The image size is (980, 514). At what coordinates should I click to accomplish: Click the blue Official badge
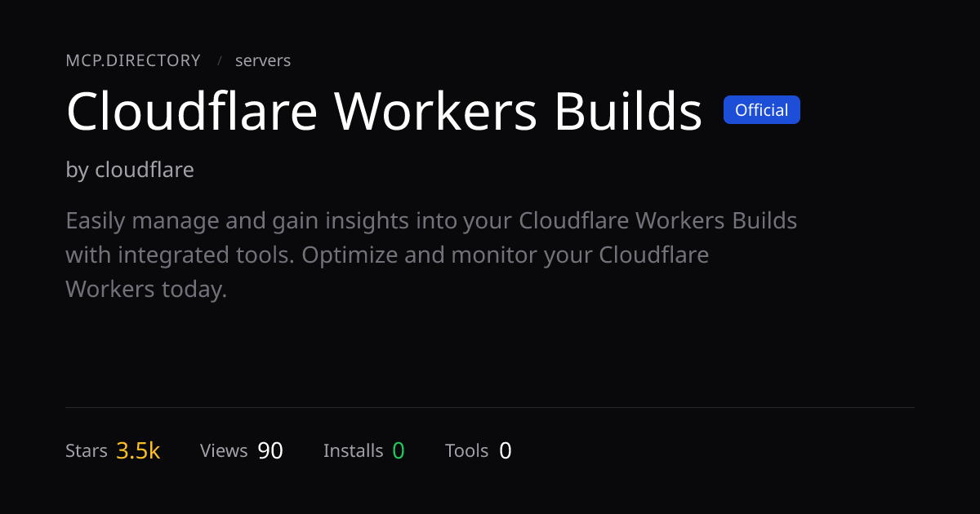point(762,110)
